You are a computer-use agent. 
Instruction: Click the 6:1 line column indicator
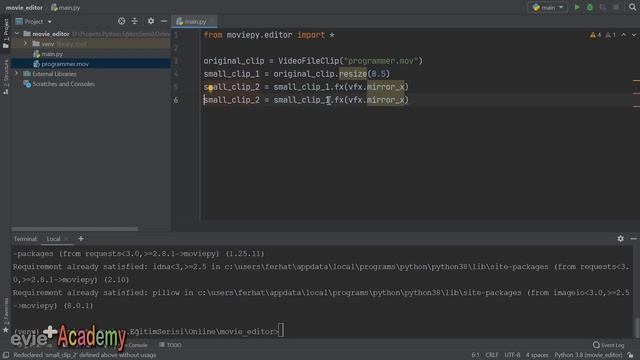point(476,355)
